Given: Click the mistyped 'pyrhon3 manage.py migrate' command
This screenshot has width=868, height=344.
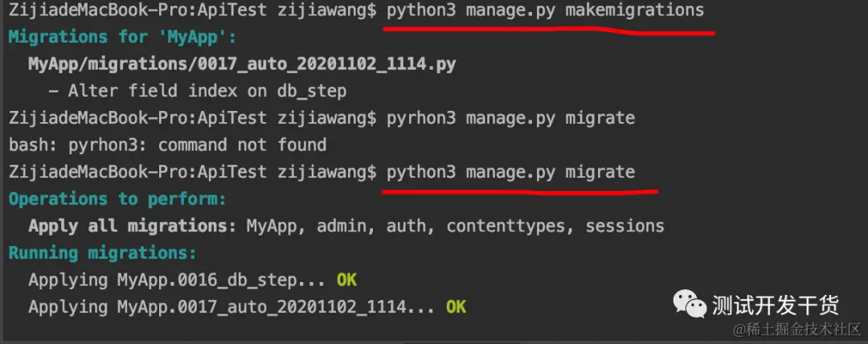Looking at the screenshot, I should pos(510,118).
